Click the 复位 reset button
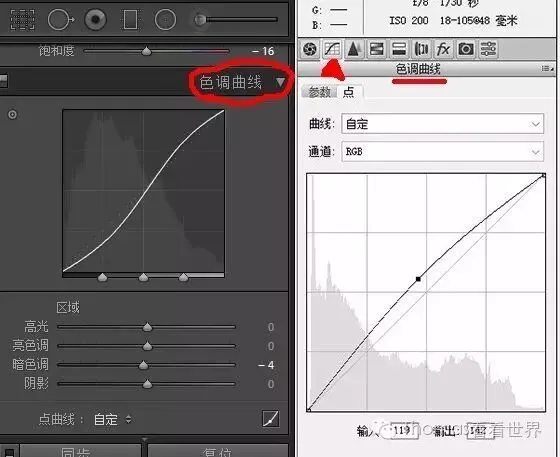Image resolution: width=560 pixels, height=457 pixels. click(x=218, y=451)
